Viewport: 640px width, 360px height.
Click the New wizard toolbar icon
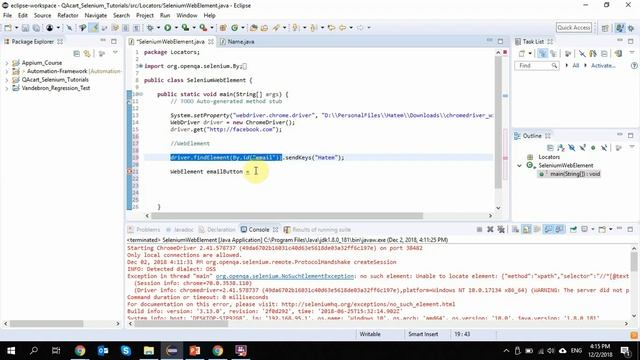(x=8, y=28)
